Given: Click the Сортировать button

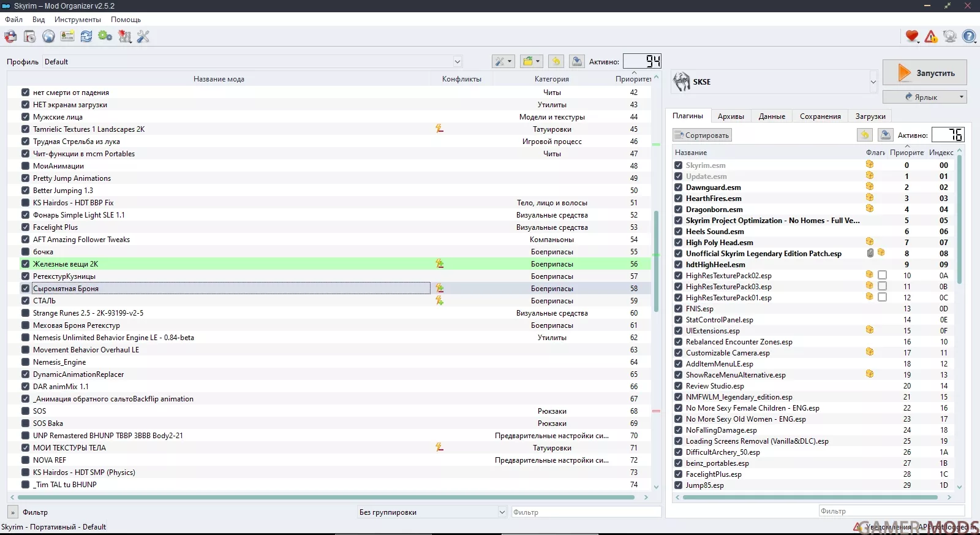Looking at the screenshot, I should (x=702, y=135).
